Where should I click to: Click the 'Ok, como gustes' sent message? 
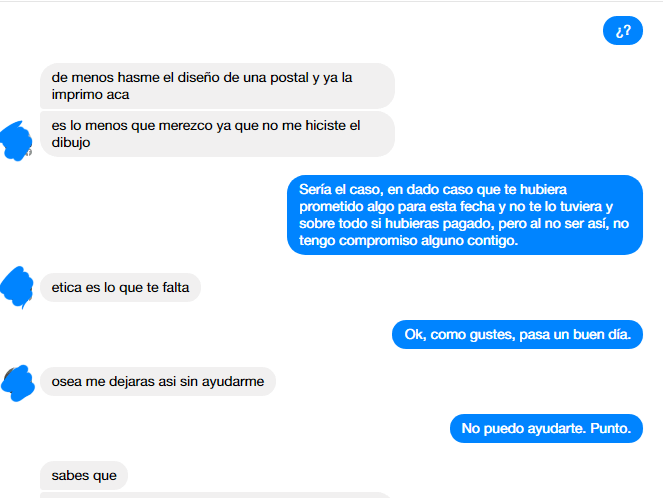pyautogui.click(x=517, y=334)
